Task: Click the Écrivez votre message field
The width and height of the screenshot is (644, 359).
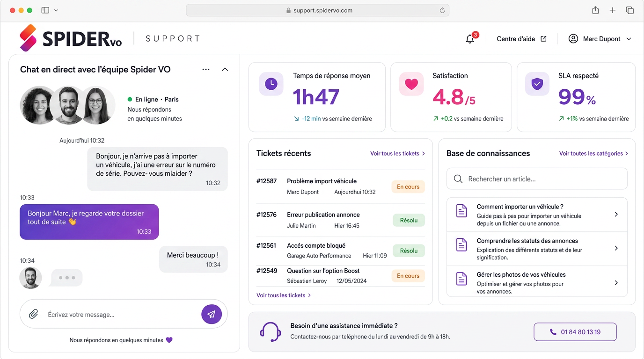Action: (x=123, y=315)
